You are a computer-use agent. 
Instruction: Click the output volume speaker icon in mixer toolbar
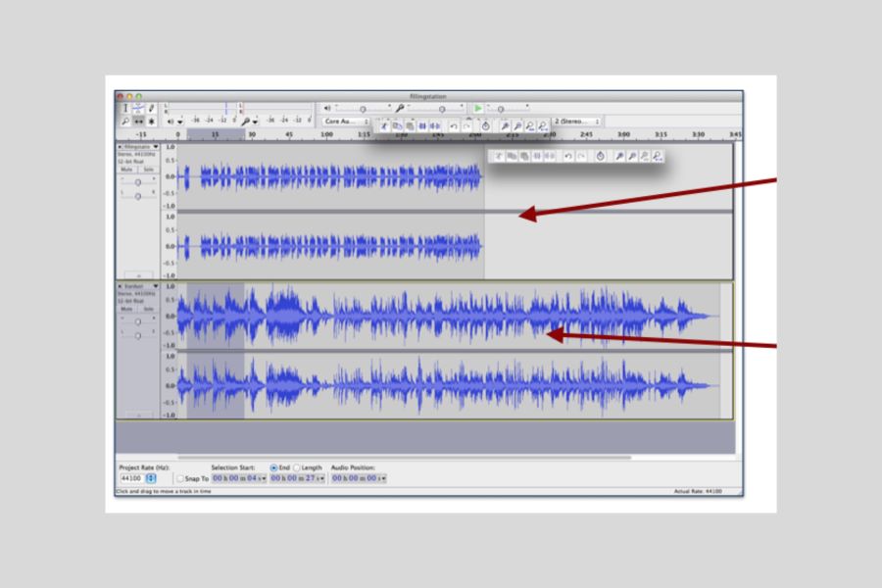(327, 108)
